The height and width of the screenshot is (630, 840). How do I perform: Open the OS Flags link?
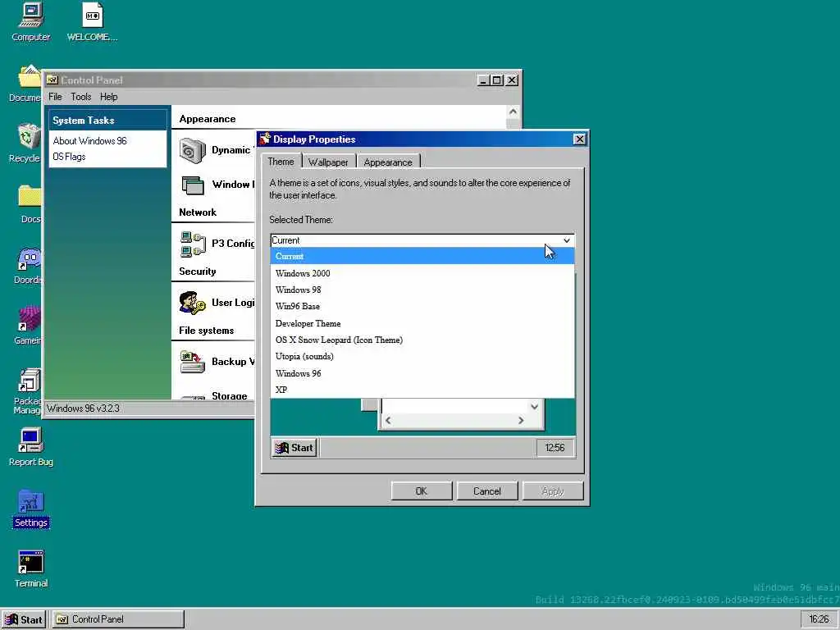[69, 157]
